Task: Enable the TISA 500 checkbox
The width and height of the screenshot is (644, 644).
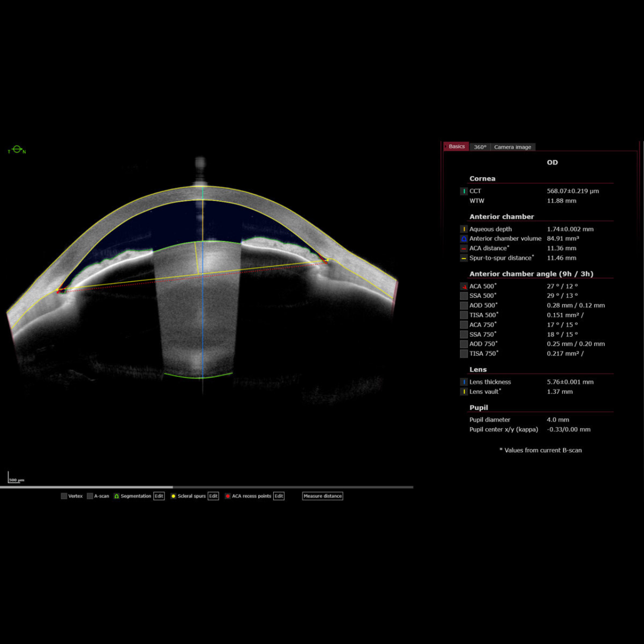Action: [464, 315]
